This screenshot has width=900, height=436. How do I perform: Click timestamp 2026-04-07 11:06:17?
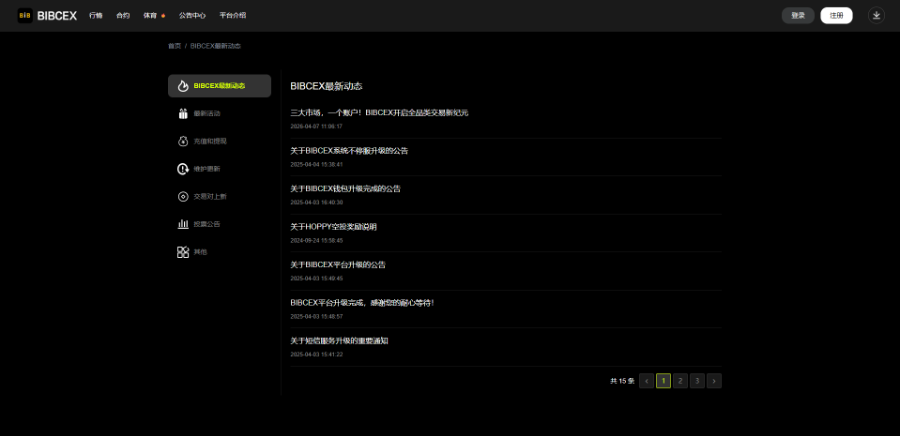[316, 126]
